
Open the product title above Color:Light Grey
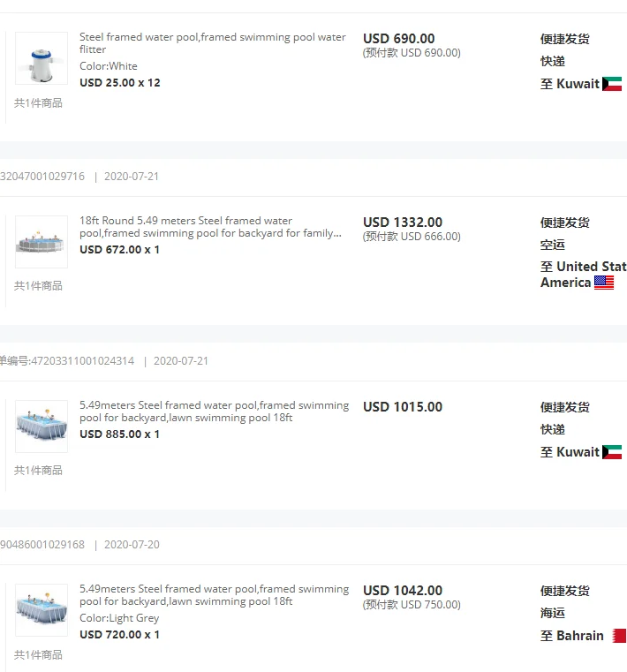coord(214,595)
